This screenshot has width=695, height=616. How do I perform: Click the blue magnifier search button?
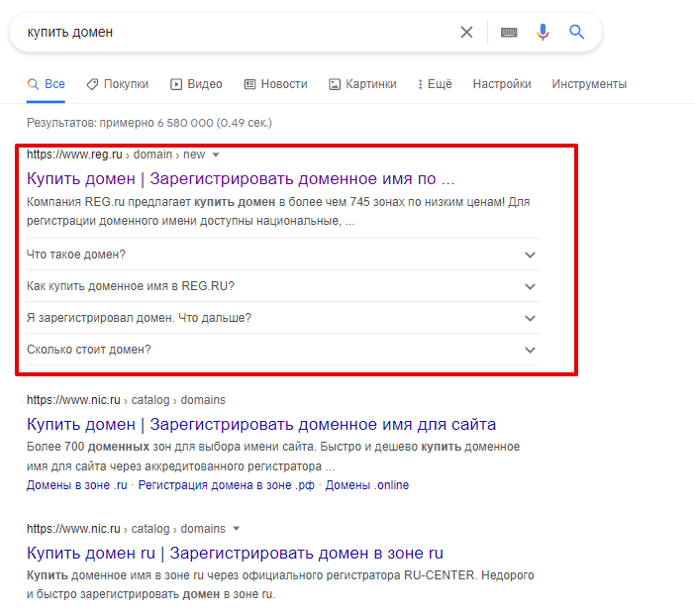(576, 32)
